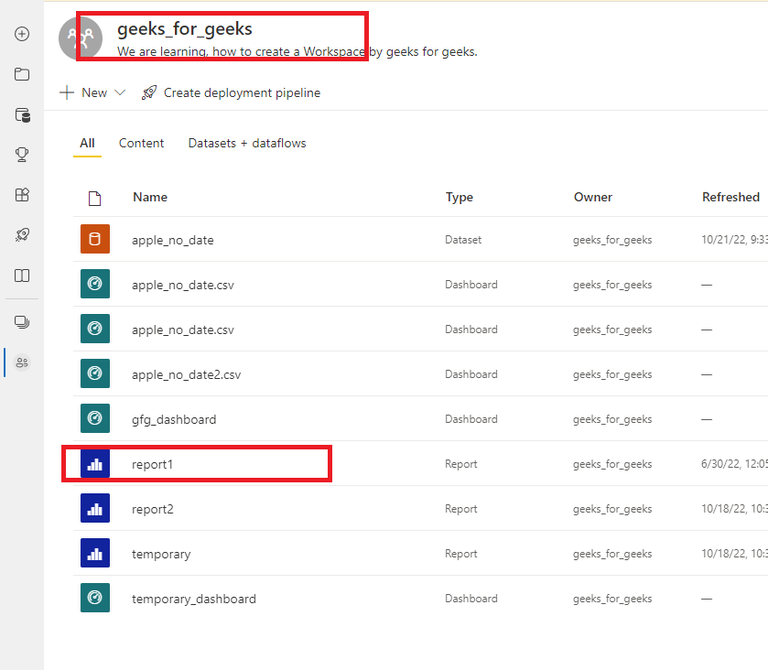Click the Dashboard type cell for gfg_dashboard

[x=471, y=419]
